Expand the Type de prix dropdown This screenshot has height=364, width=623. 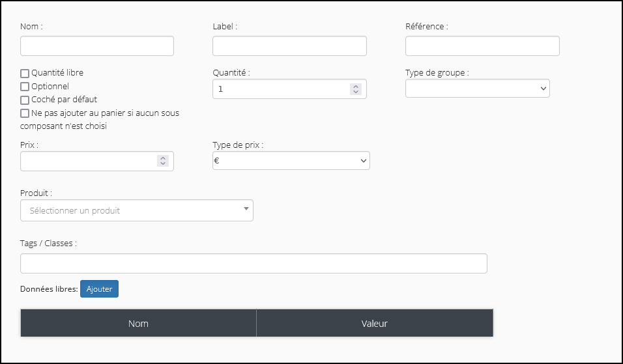click(291, 160)
